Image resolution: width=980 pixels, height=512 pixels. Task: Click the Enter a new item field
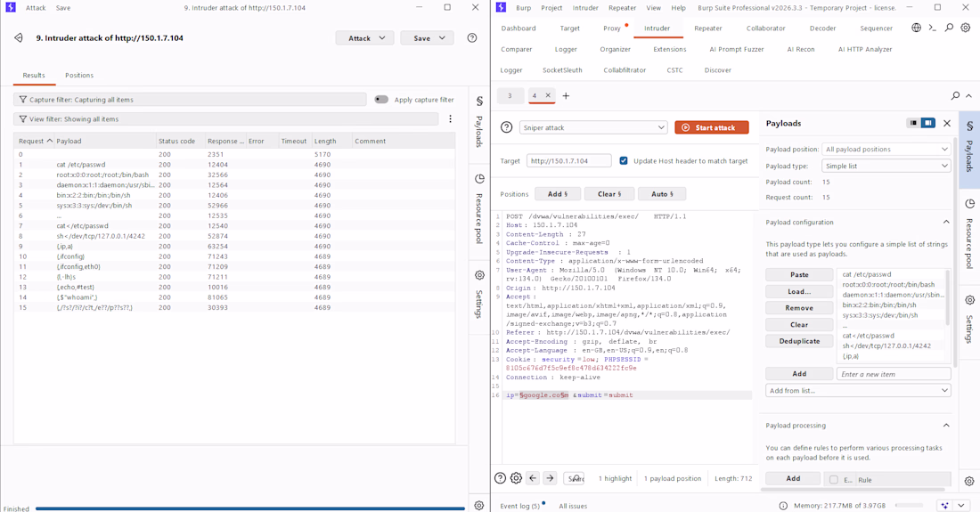point(894,374)
